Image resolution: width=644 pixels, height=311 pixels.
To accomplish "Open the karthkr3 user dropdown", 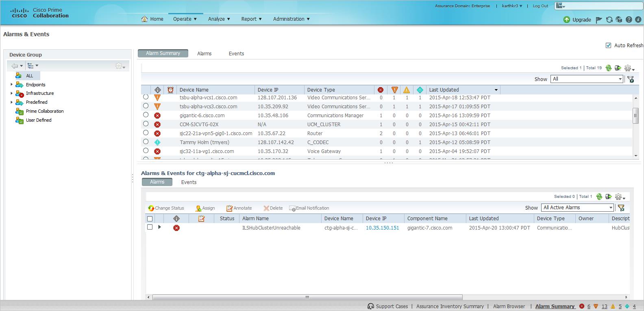I will pos(512,6).
